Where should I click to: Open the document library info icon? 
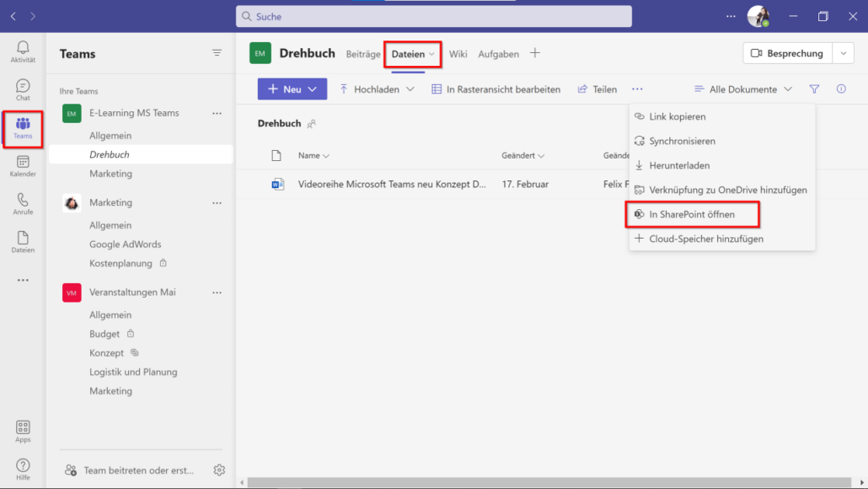[840, 89]
